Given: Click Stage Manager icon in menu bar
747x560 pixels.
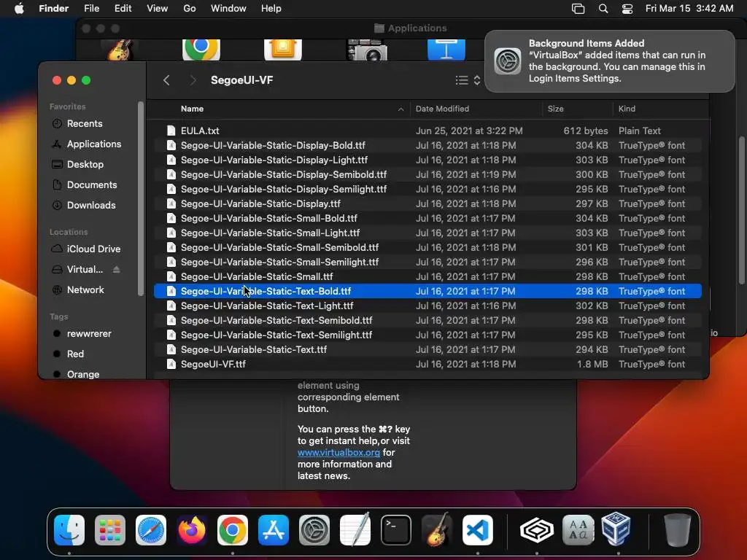Looking at the screenshot, I should coord(578,9).
